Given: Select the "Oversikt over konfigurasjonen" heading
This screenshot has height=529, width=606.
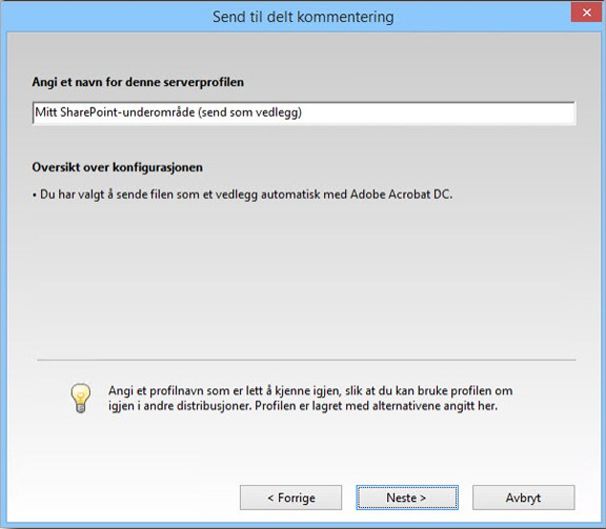Looking at the screenshot, I should (x=124, y=167).
